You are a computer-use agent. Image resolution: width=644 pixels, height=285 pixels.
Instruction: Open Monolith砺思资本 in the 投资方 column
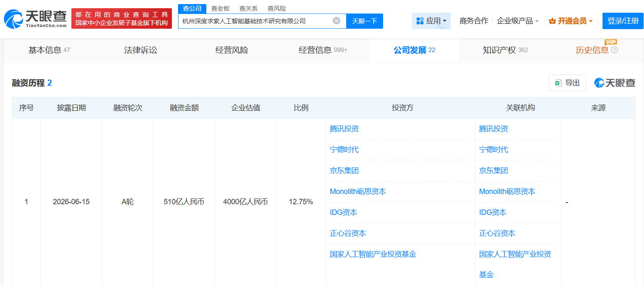(358, 192)
